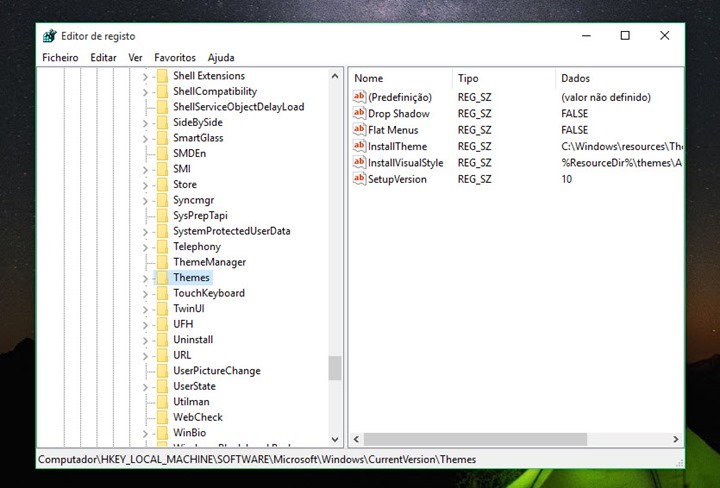Click the ShellCompatibility folder icon
This screenshot has height=488, width=720.
(163, 91)
